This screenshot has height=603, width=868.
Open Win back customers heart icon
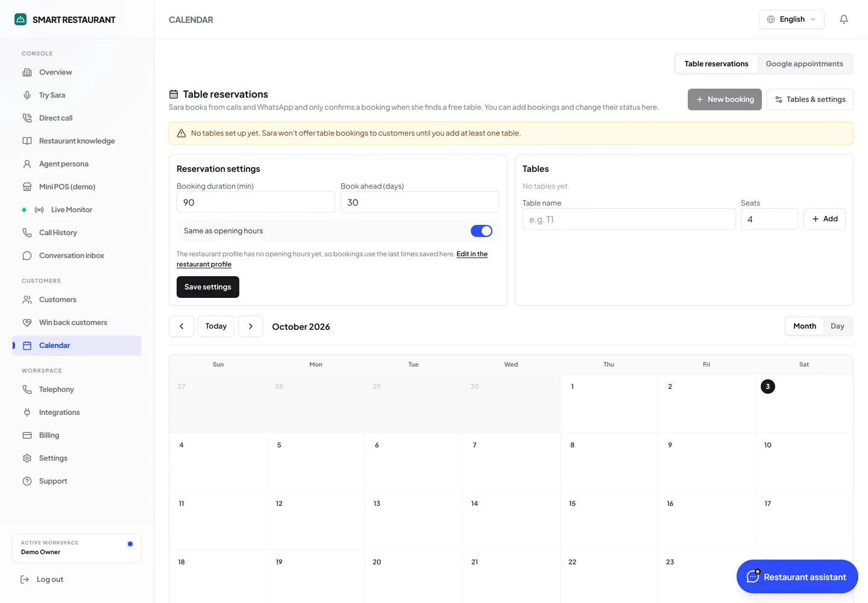coord(27,323)
